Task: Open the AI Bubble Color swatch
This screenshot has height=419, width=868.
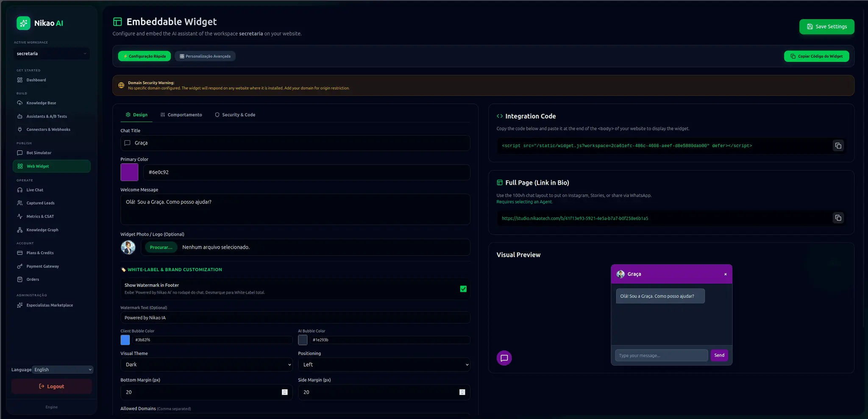Action: click(x=303, y=340)
